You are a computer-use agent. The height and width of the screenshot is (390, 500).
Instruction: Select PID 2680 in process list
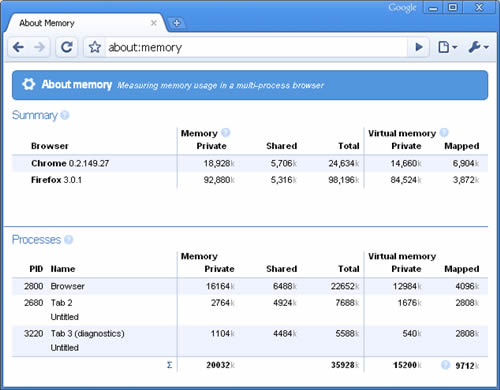pyautogui.click(x=33, y=303)
